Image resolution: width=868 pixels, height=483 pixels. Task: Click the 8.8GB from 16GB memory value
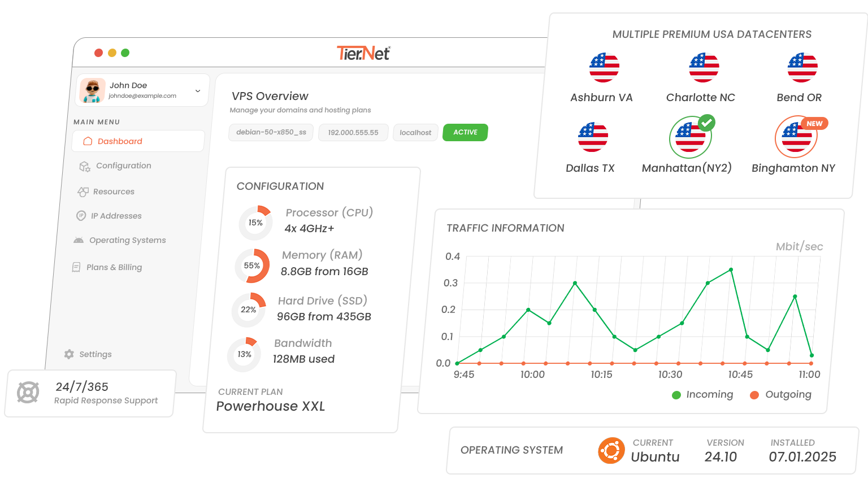coord(324,272)
